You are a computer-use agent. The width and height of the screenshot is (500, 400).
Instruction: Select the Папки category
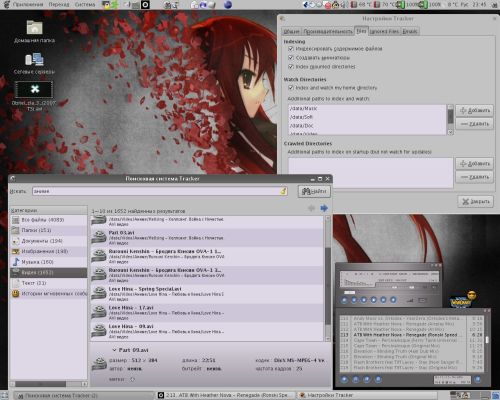49,230
